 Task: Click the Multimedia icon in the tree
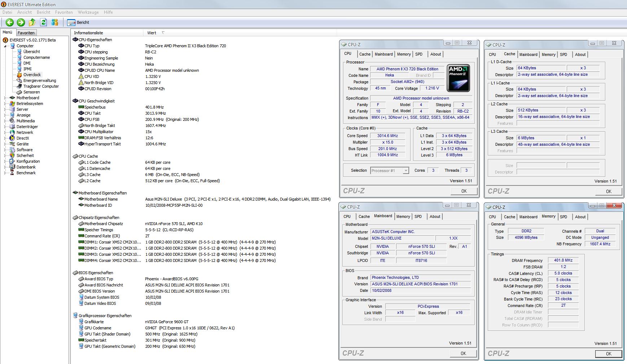coord(12,121)
